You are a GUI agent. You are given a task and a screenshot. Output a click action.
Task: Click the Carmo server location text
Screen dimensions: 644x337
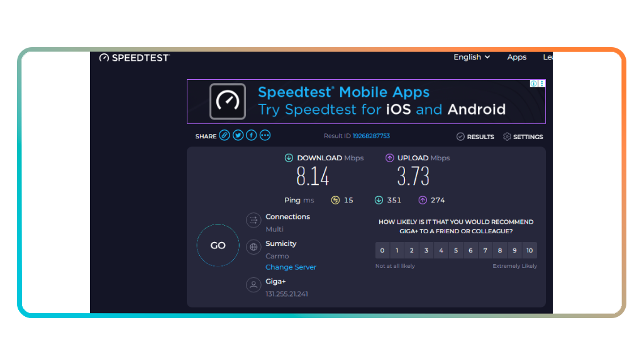[277, 256]
